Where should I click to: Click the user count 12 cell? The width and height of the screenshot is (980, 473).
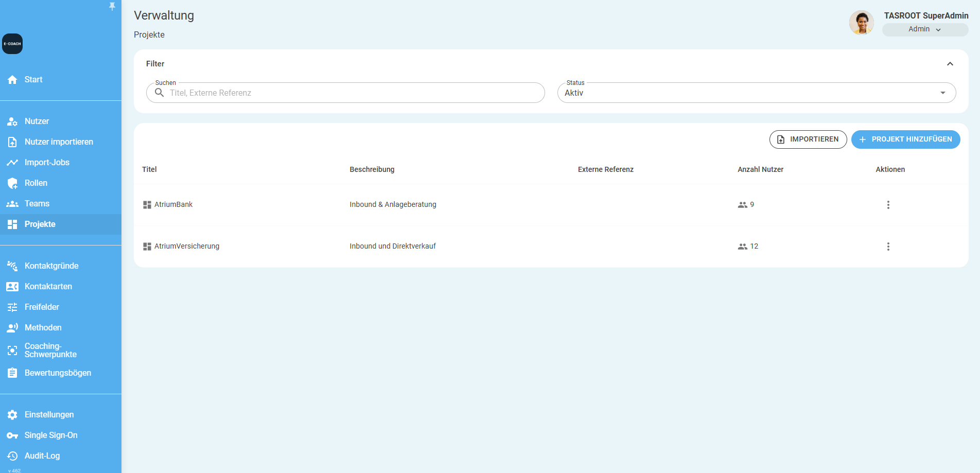point(748,247)
